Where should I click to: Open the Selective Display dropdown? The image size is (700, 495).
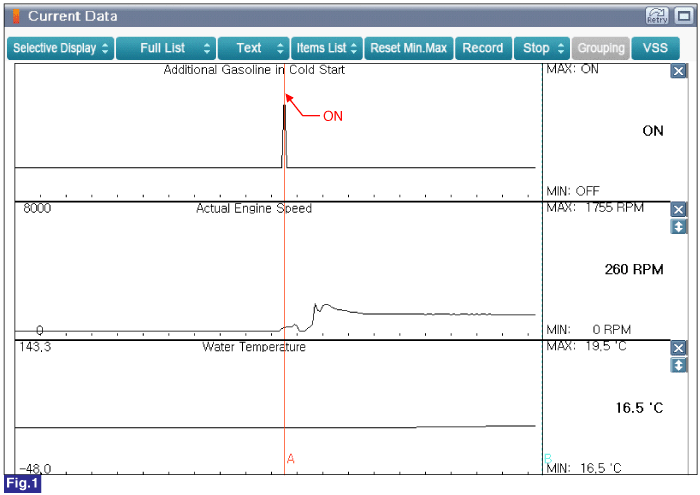click(61, 48)
